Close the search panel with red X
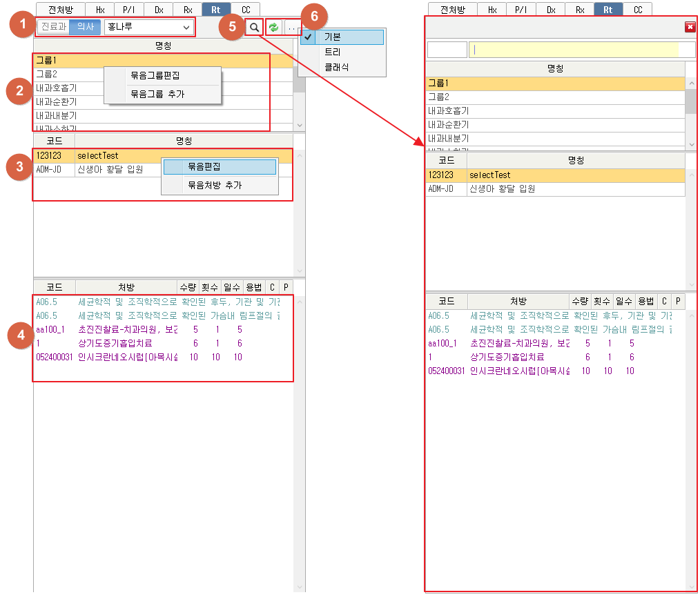Screen dimensions: 700x597 coord(690,27)
